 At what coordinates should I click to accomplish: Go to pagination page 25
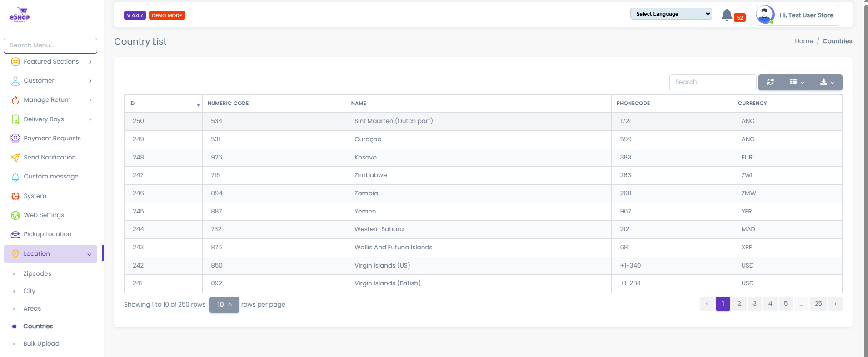818,304
